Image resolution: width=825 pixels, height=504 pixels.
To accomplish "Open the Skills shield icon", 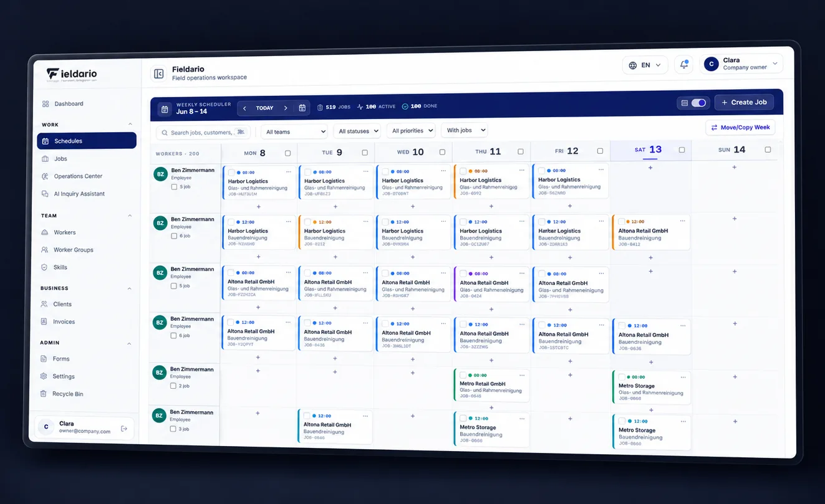I will point(44,267).
